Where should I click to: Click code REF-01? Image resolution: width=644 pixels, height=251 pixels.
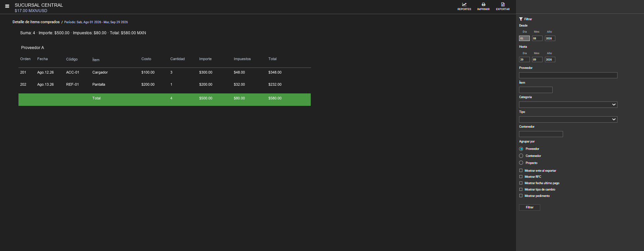(73, 85)
